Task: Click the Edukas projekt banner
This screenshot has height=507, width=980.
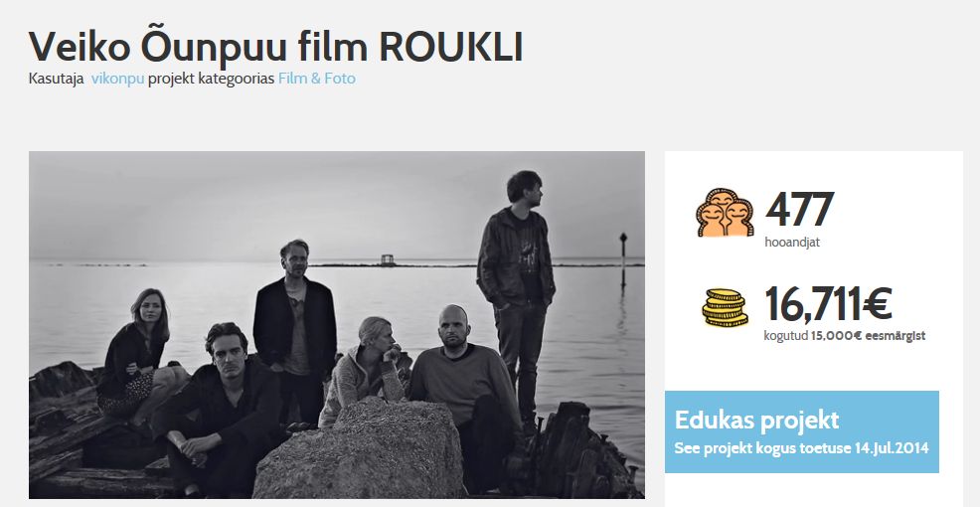Action: pyautogui.click(x=802, y=431)
